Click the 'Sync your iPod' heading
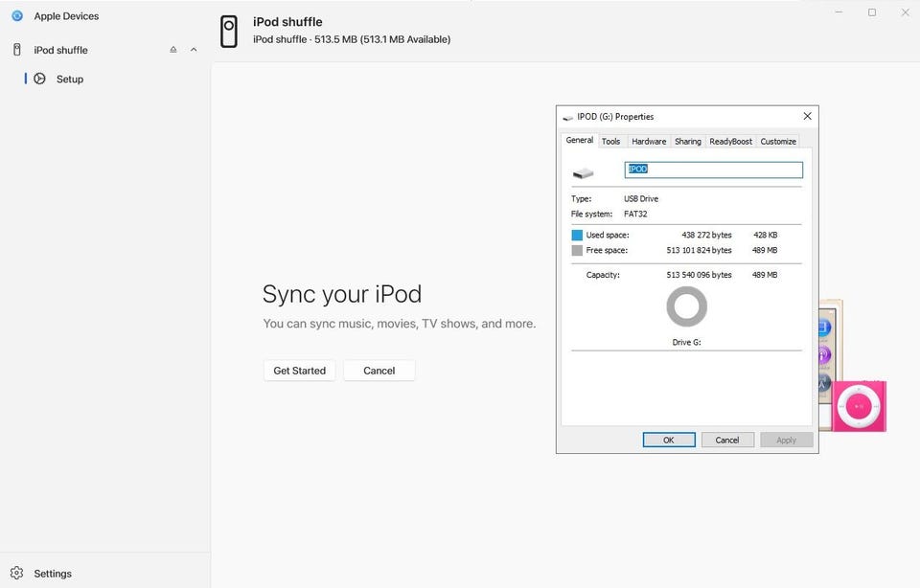 click(342, 294)
